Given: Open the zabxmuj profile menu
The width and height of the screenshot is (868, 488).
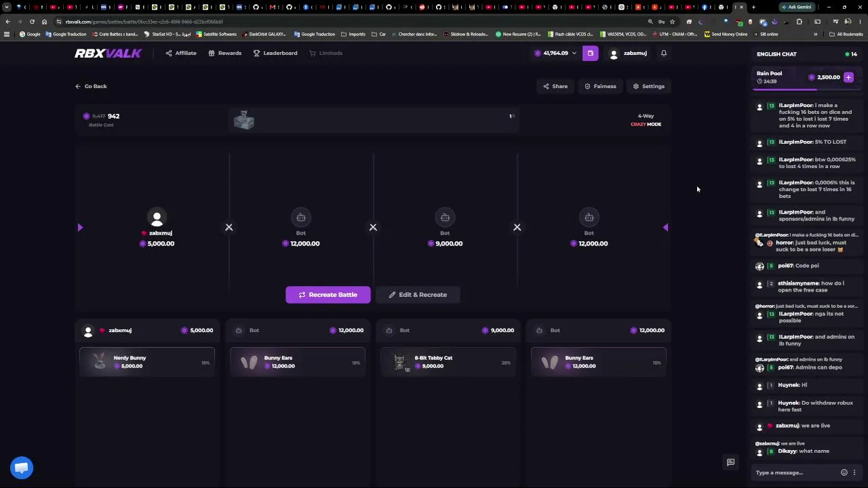Looking at the screenshot, I should [629, 53].
